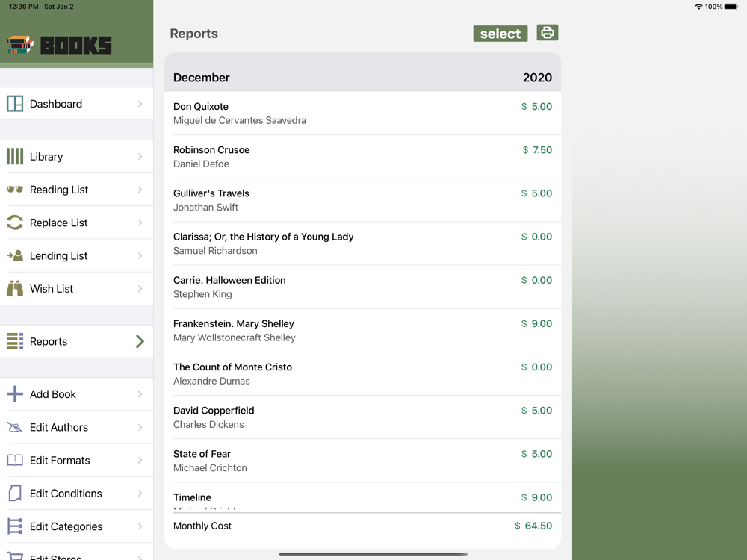Select Reports in the sidebar
Image resolution: width=747 pixels, height=560 pixels.
coord(77,341)
